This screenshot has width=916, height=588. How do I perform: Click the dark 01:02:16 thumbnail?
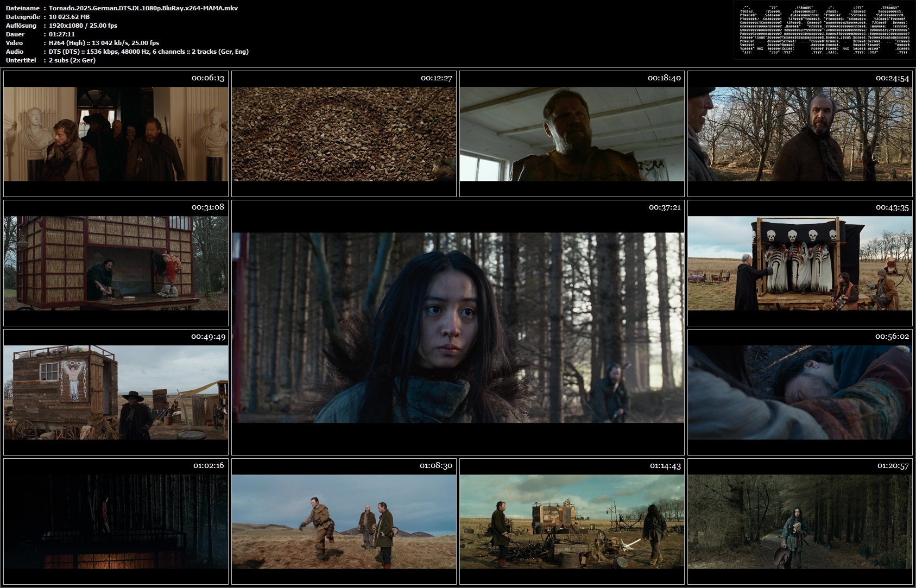[x=116, y=521]
